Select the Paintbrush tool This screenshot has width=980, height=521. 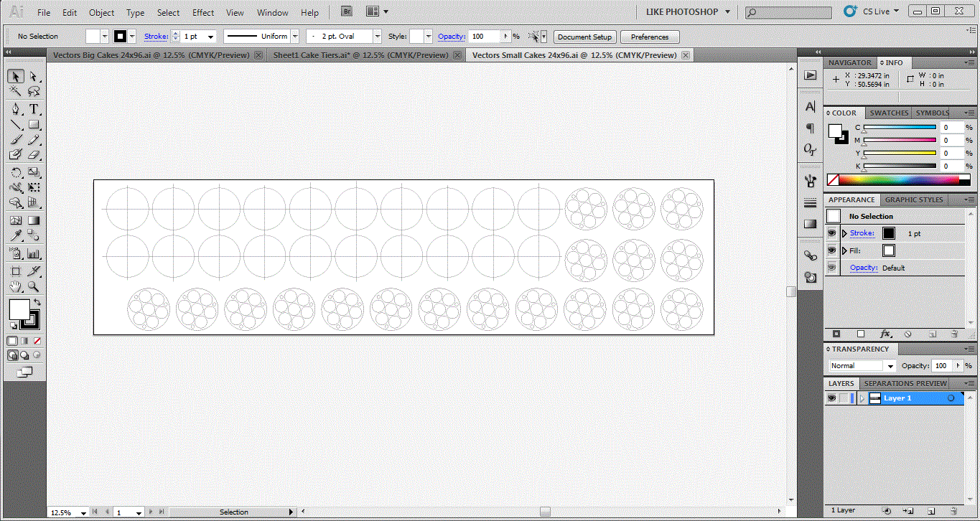[16, 140]
